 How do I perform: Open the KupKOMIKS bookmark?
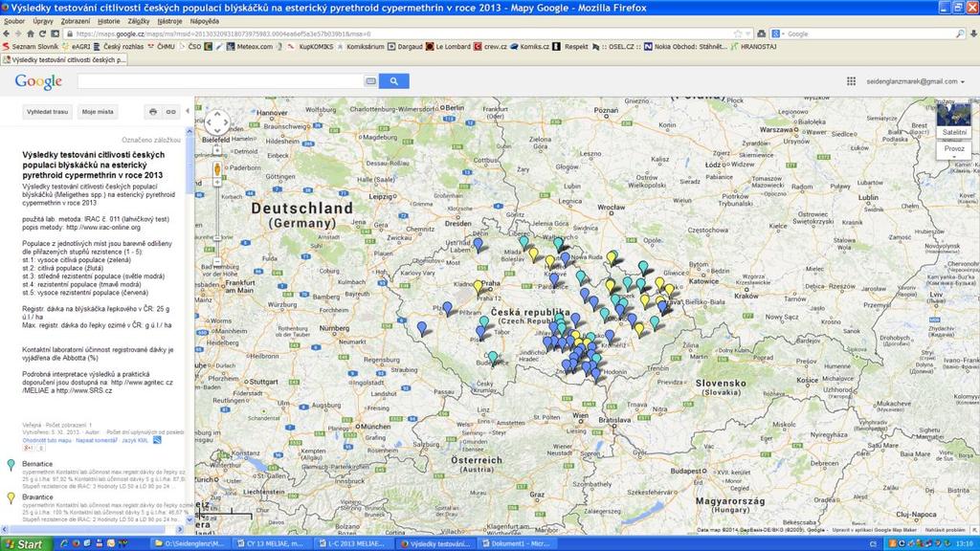[x=310, y=47]
